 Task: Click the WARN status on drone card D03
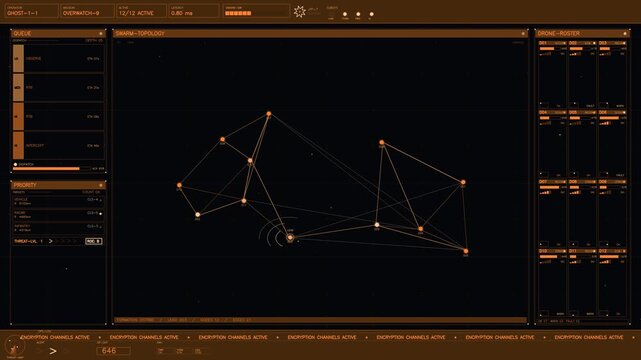pos(620,106)
